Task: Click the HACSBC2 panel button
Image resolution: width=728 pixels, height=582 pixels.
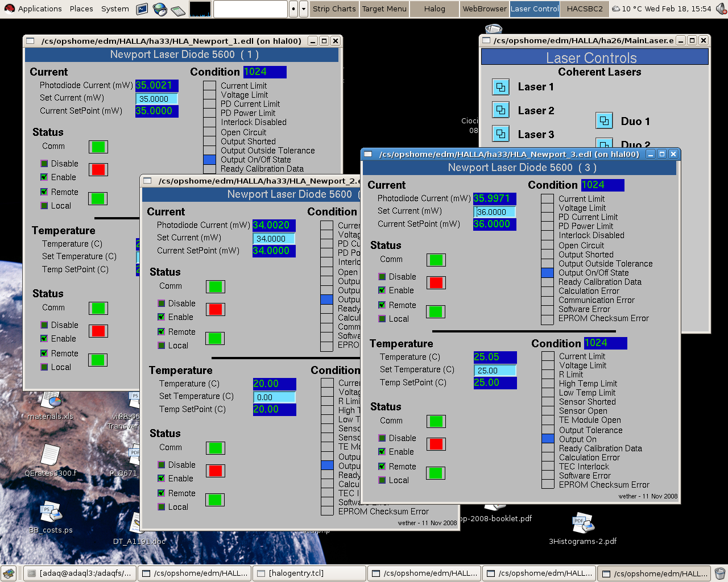Action: tap(585, 9)
